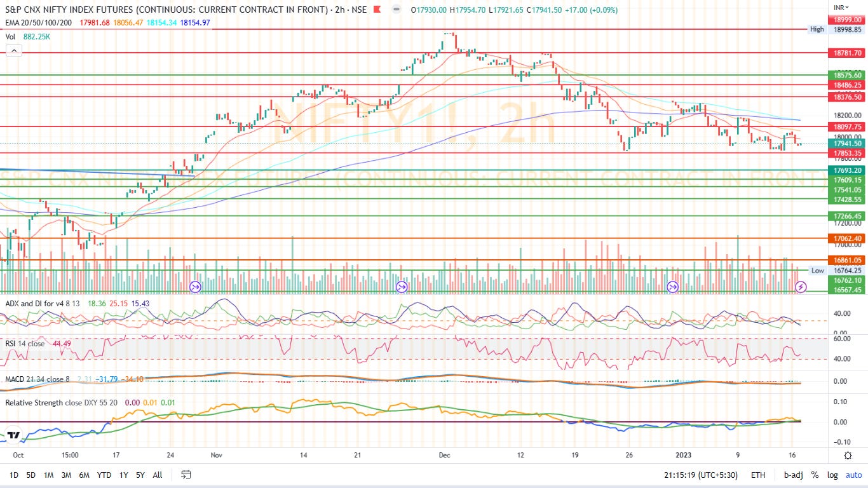Open the Go to date calendar icon
The height and width of the screenshot is (488, 868).
[x=186, y=475]
